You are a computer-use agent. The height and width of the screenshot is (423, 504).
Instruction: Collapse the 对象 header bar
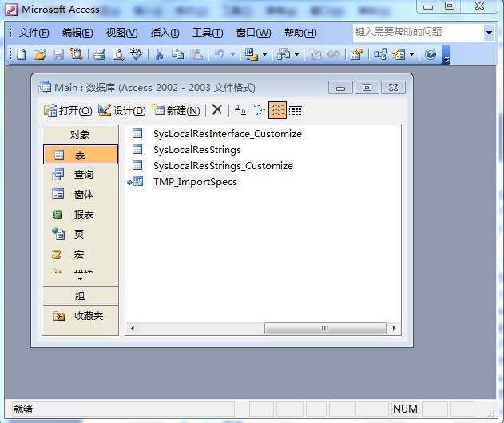coord(81,135)
